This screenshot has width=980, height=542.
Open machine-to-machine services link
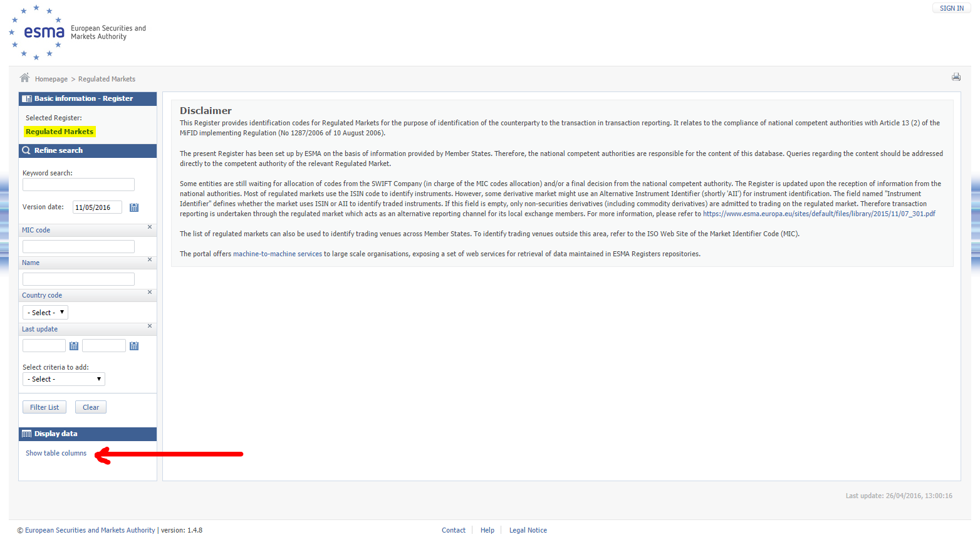277,254
